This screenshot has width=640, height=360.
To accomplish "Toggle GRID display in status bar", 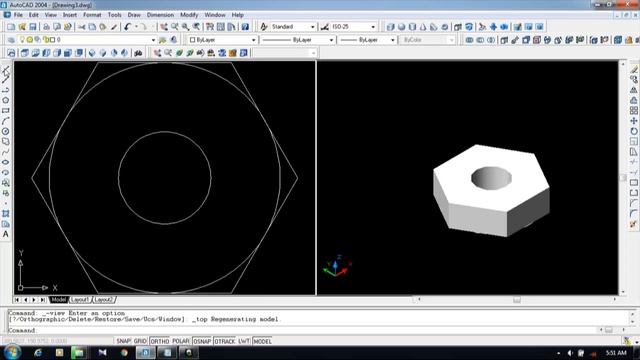I will pyautogui.click(x=140, y=341).
